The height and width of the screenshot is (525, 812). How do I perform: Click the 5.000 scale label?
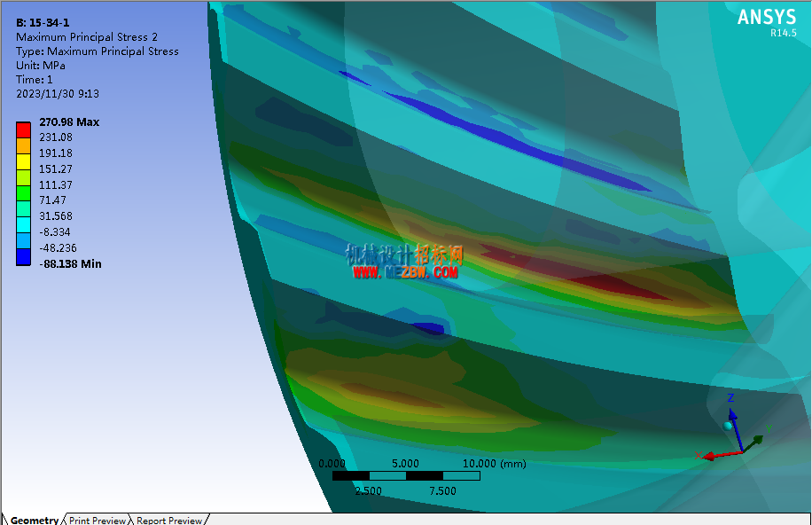405,463
